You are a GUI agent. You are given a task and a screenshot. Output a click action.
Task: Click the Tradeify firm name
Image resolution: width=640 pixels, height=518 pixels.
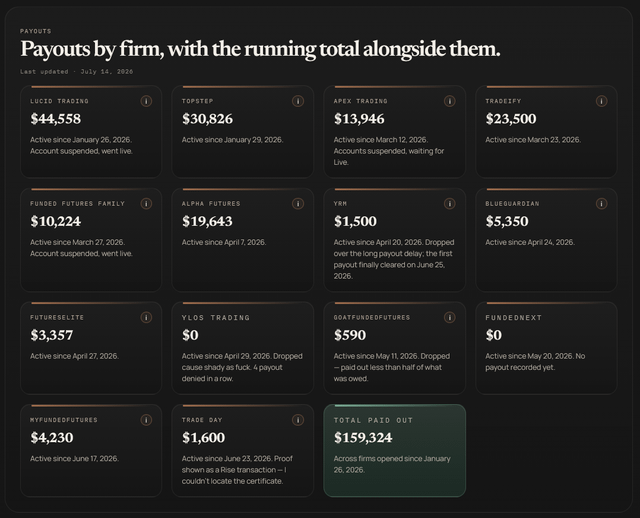pos(503,101)
